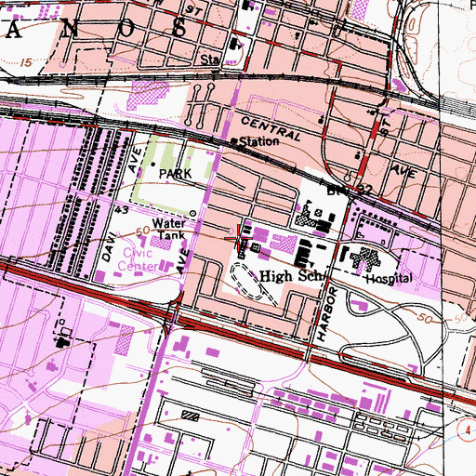Click the Civic Center label
Image resolution: width=476 pixels, height=476 pixels.
pos(138,259)
